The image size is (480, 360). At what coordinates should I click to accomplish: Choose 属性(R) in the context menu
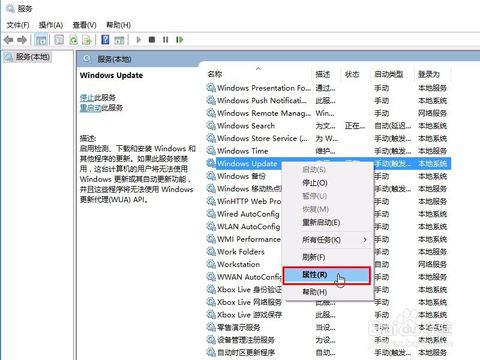pyautogui.click(x=327, y=275)
